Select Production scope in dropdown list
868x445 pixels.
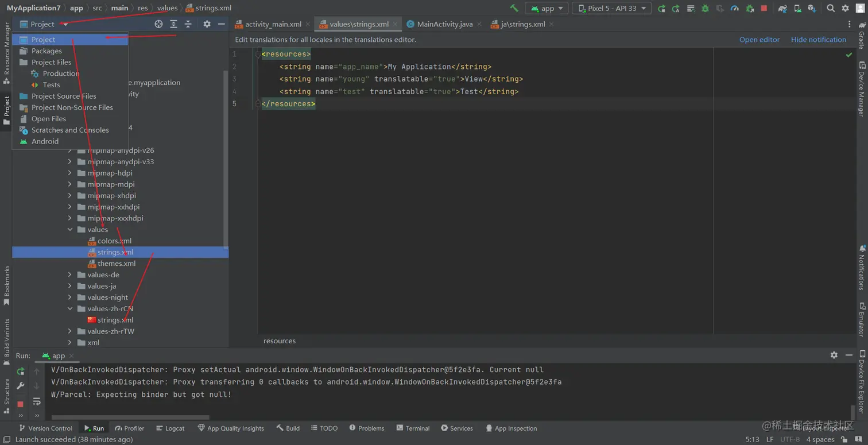click(70, 73)
